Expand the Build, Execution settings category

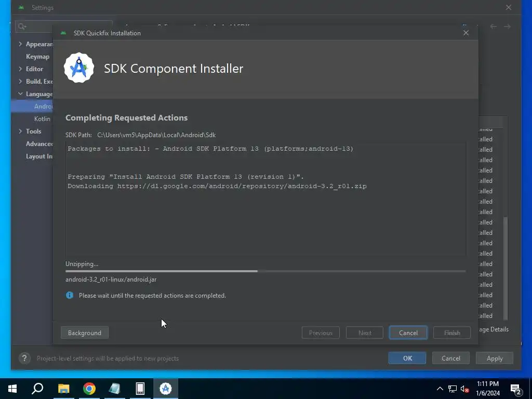[20, 82]
